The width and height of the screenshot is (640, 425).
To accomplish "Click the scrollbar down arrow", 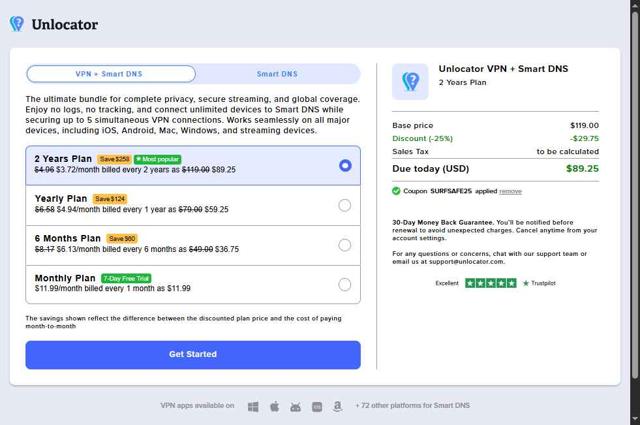I will 635,419.
